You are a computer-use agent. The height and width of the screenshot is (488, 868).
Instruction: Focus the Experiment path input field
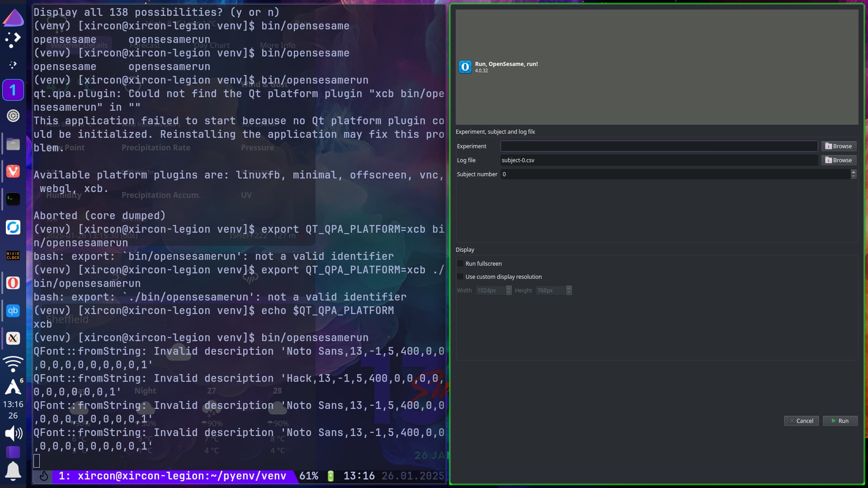pyautogui.click(x=659, y=146)
